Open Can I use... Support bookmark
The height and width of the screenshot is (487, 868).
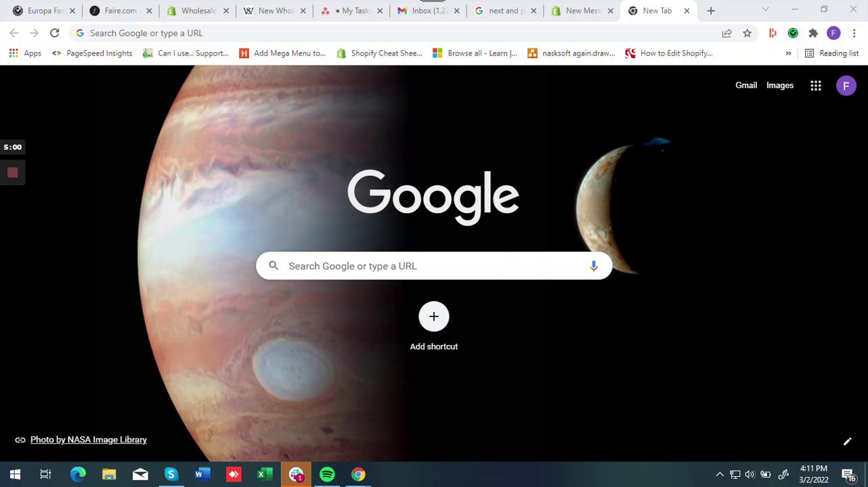tap(186, 53)
